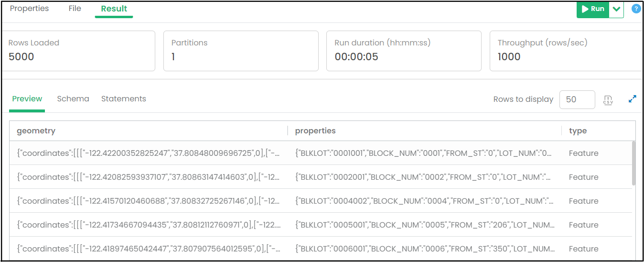The image size is (644, 262).
Task: Download preview as CSV icon
Action: point(608,99)
